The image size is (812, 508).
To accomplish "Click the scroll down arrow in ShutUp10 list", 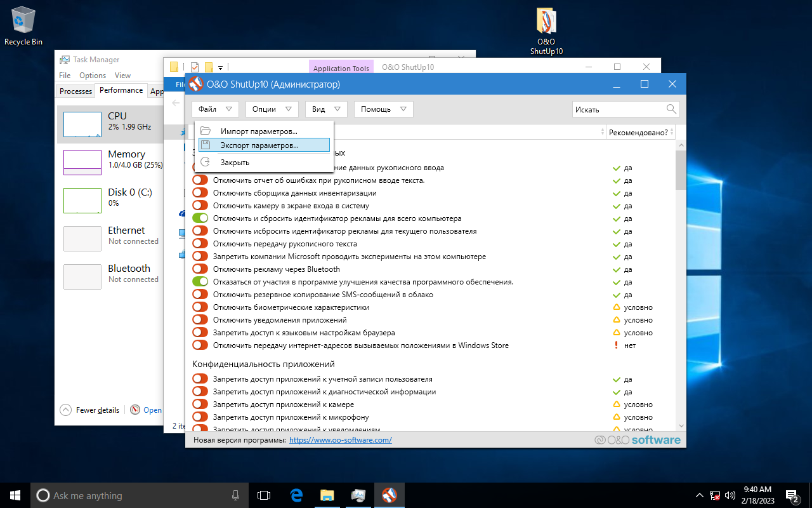I will 681,425.
